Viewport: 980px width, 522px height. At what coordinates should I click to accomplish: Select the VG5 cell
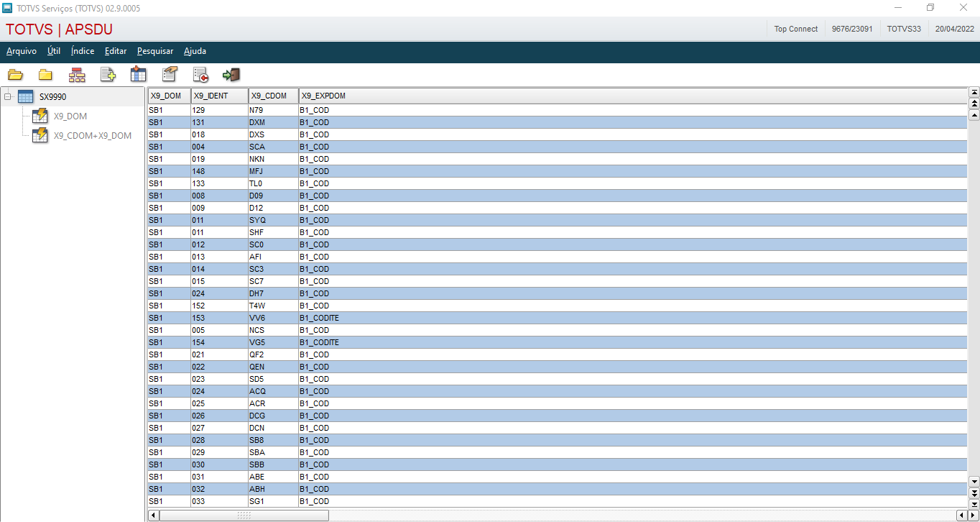[x=273, y=342]
